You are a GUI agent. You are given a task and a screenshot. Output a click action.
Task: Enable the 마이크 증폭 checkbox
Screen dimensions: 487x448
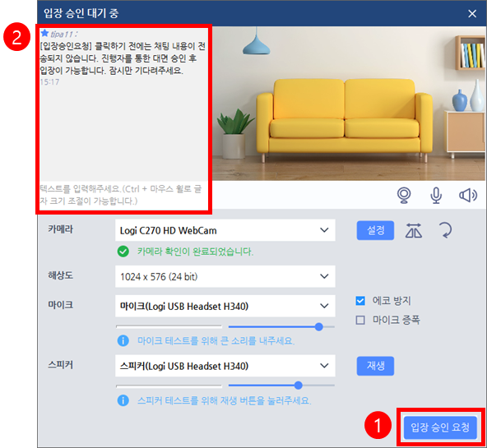tap(360, 320)
